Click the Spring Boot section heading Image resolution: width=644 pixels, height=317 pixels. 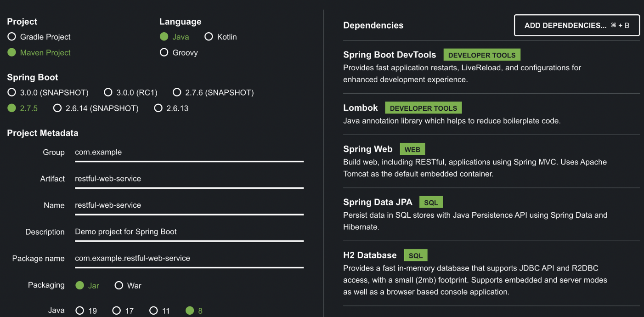tap(33, 77)
